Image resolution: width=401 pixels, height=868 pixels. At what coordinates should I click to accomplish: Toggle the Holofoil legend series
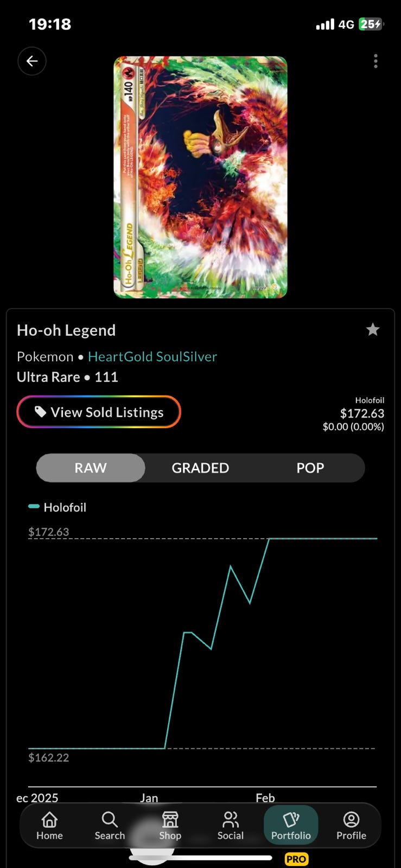click(58, 507)
